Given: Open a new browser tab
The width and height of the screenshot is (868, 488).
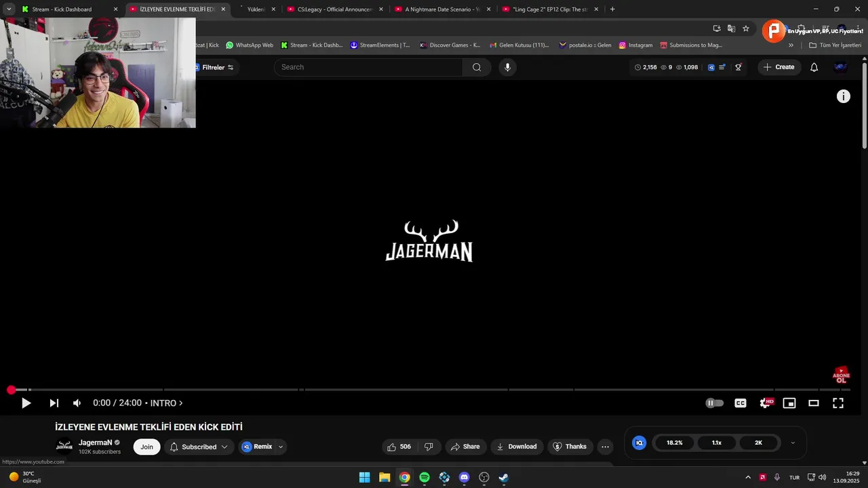Looking at the screenshot, I should pyautogui.click(x=612, y=9).
